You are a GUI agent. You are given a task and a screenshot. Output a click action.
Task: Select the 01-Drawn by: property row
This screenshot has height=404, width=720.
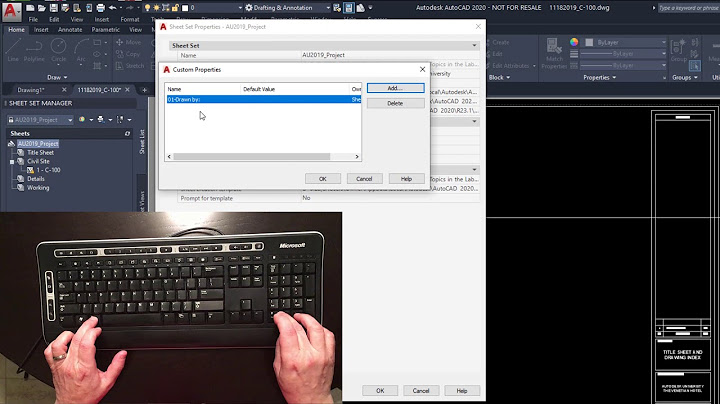click(x=264, y=99)
